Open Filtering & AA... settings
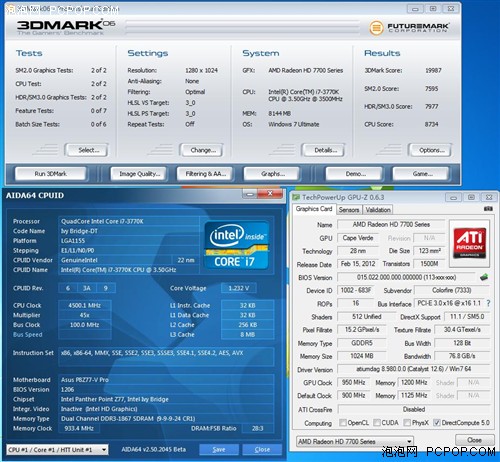 tap(205, 174)
